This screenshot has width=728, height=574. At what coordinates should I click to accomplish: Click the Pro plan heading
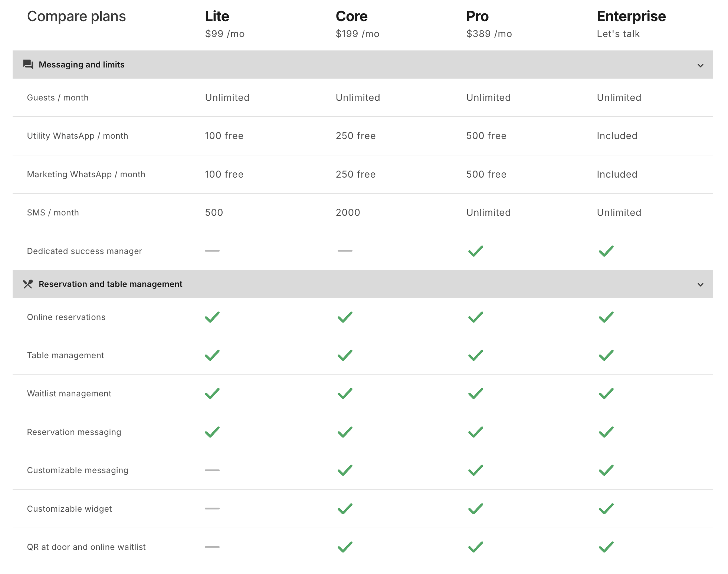pyautogui.click(x=477, y=16)
